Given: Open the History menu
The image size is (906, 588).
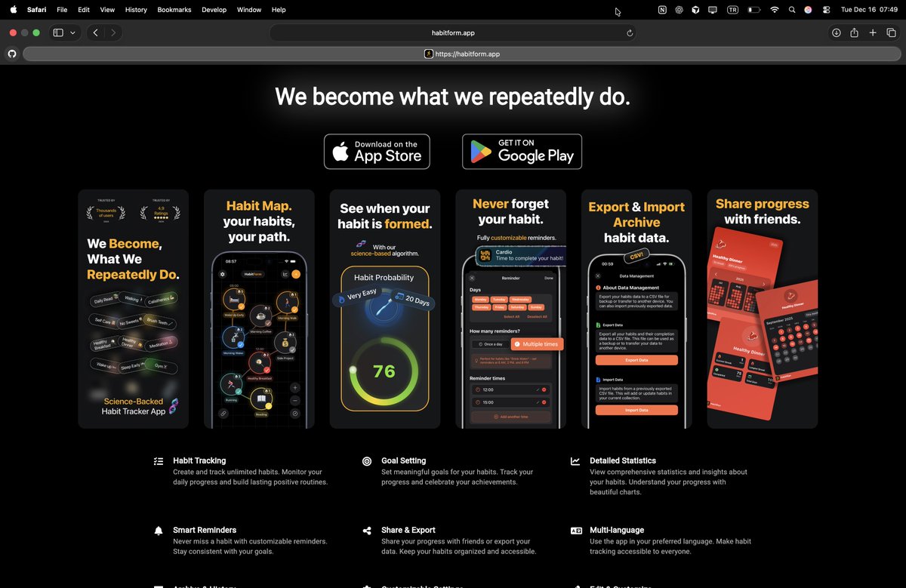Looking at the screenshot, I should (x=136, y=10).
